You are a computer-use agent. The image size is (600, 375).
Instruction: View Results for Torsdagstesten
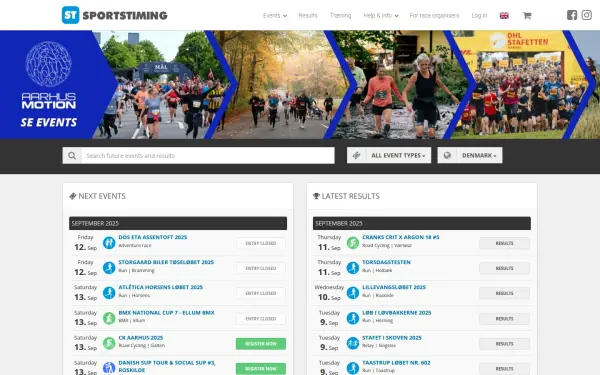click(x=504, y=268)
